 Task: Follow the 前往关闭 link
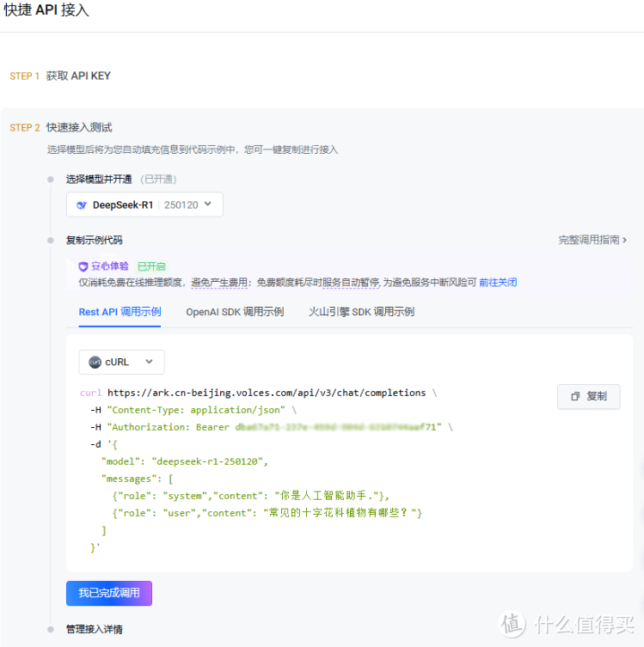[498, 282]
